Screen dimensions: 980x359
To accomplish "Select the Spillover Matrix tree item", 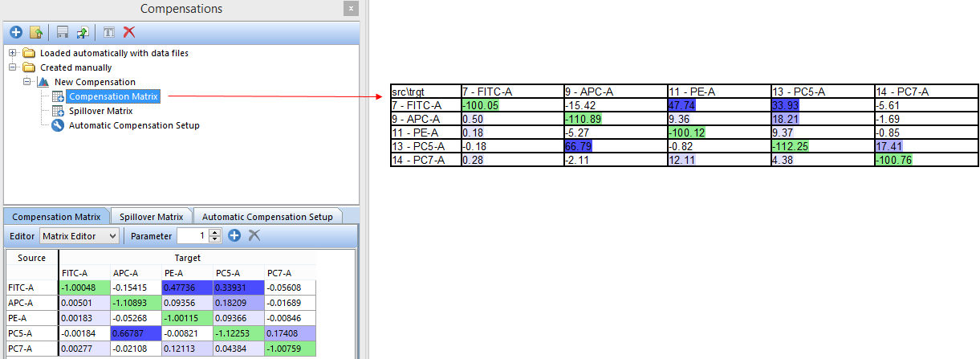I will pos(100,111).
